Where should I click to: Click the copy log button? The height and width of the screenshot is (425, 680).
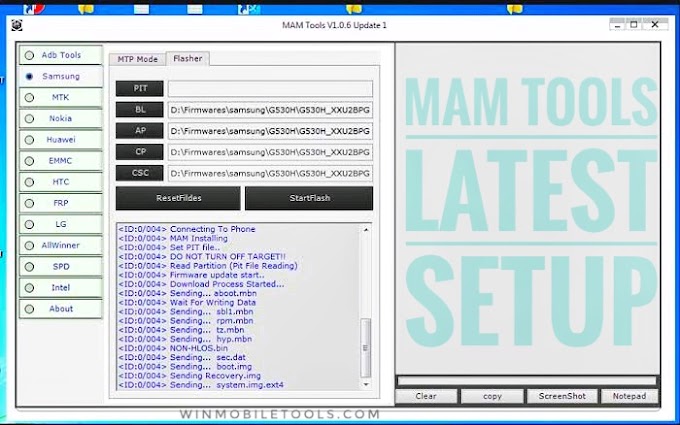point(492,396)
